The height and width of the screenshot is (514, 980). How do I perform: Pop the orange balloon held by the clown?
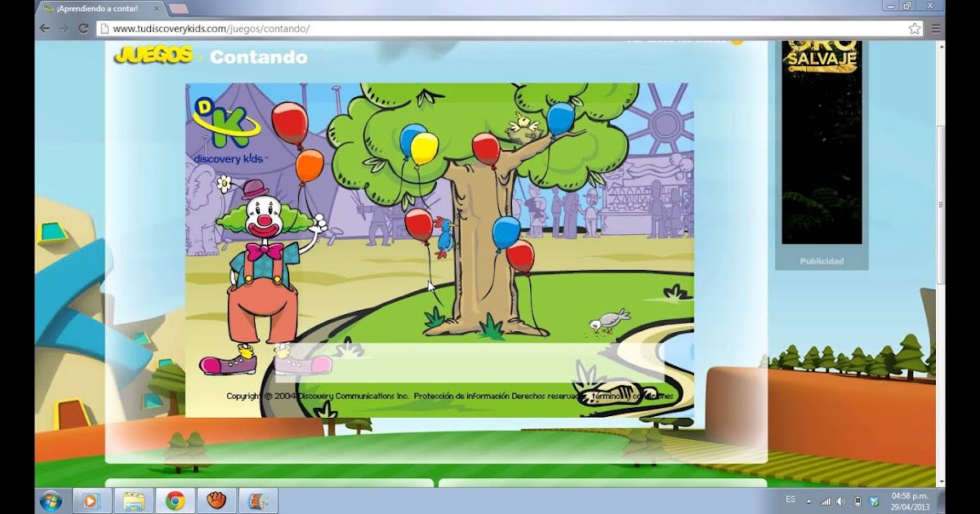(310, 166)
